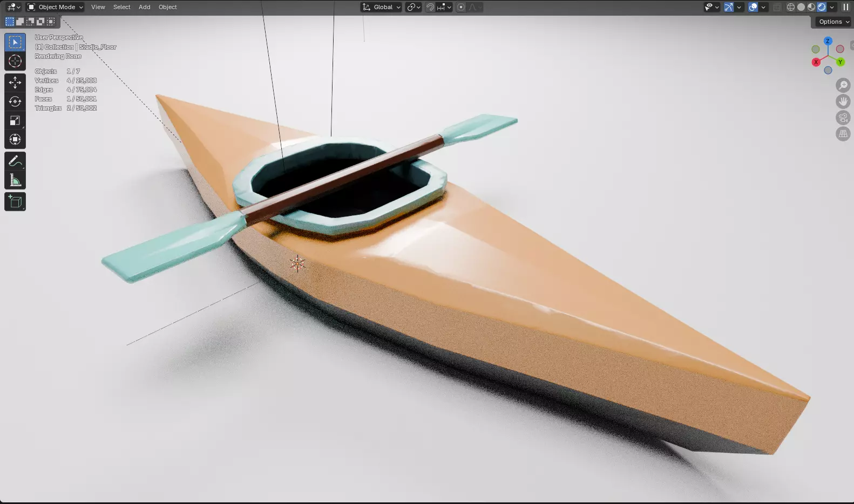This screenshot has height=504, width=854.
Task: Activate the Add Cube tool
Action: (15, 202)
